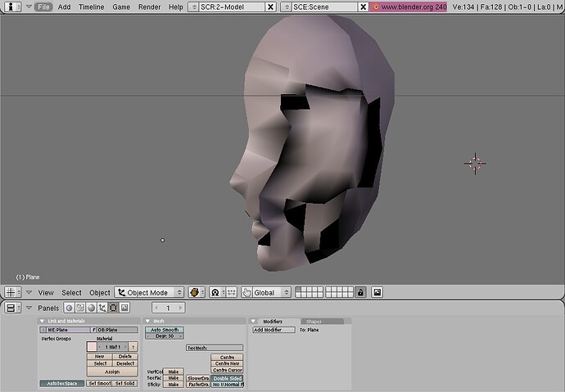
Task: Open the Timeline menu
Action: (x=91, y=7)
